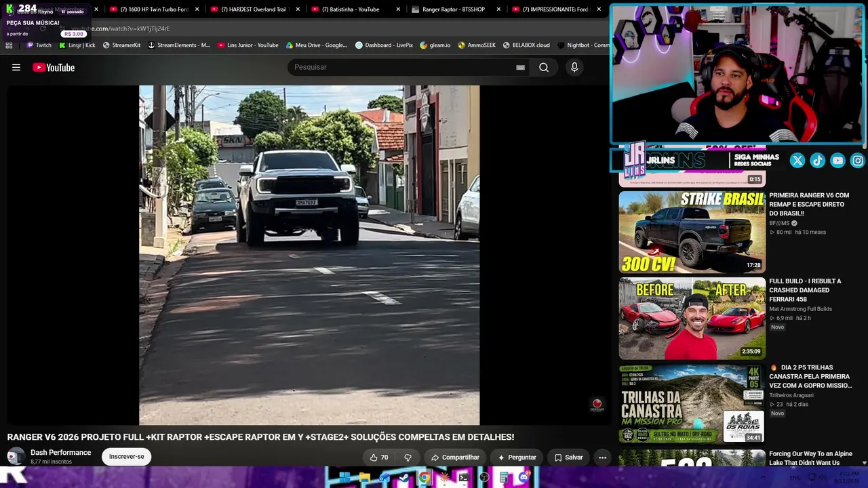Open Calculator from the taskbar
Image resolution: width=868 pixels, height=488 pixels.
pos(504,478)
